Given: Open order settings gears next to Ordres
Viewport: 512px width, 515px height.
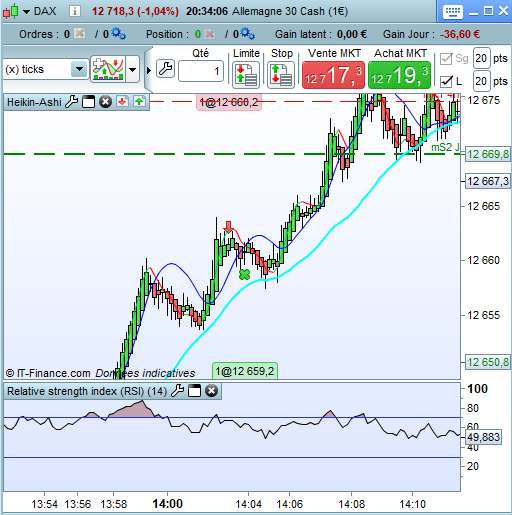Looking at the screenshot, I should [118, 34].
